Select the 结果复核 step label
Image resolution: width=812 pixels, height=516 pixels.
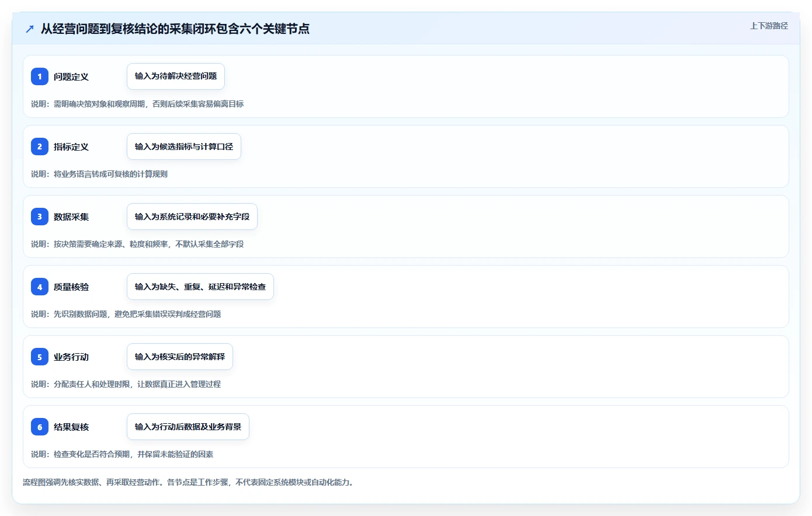(71, 427)
